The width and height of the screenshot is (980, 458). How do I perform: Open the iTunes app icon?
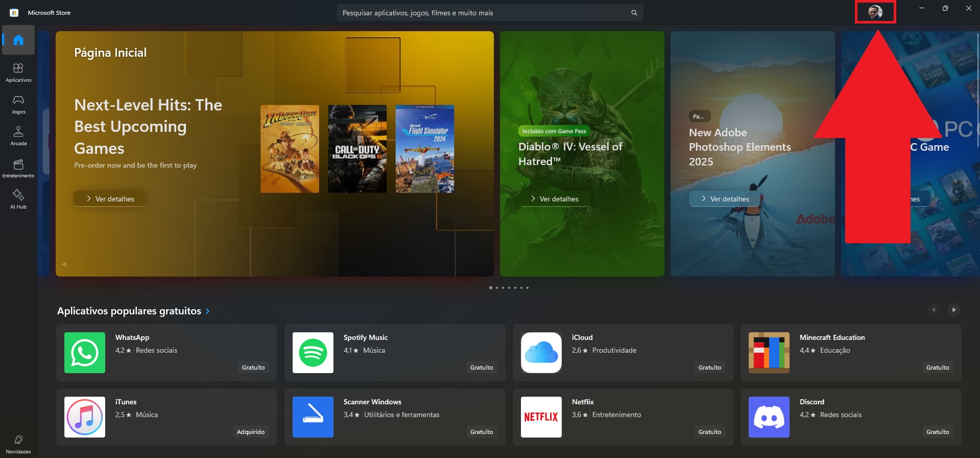pos(85,417)
